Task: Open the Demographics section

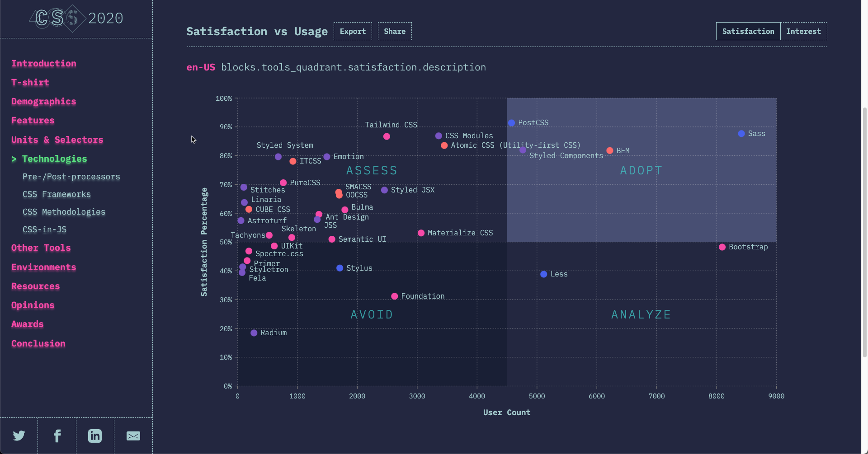Action: pos(44,102)
